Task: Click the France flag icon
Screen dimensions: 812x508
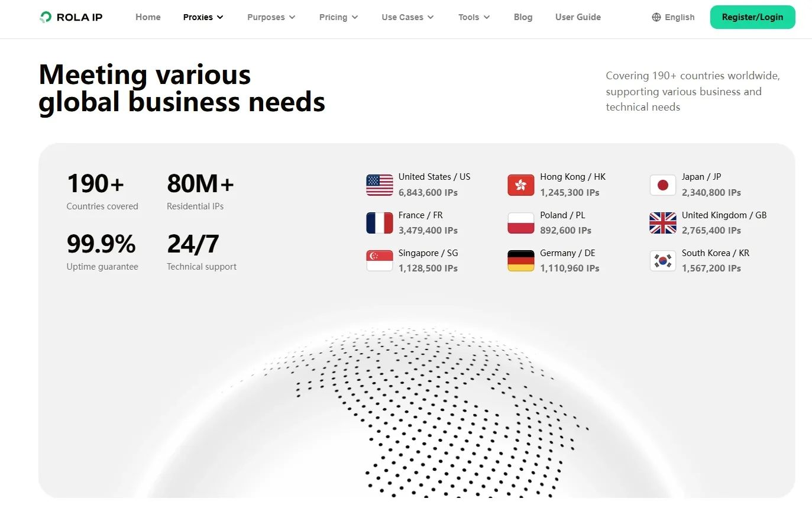Action: tap(380, 223)
